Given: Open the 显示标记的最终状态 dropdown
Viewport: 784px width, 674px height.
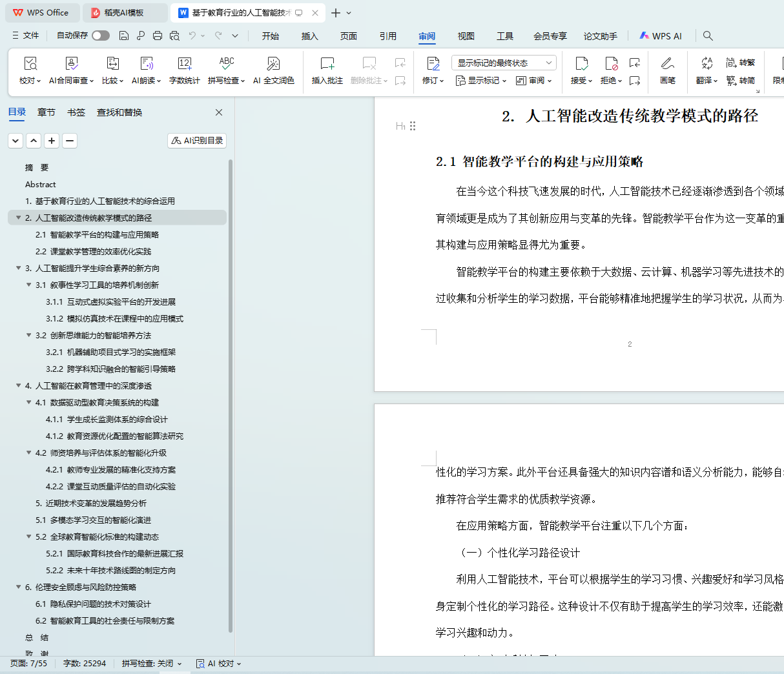Looking at the screenshot, I should click(x=504, y=63).
